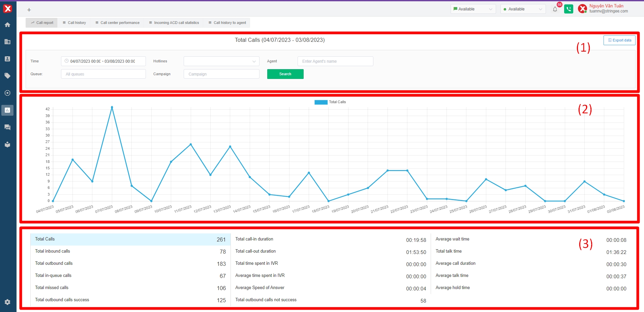
Task: Open the Home page from the sidebar
Action: pyautogui.click(x=7, y=25)
